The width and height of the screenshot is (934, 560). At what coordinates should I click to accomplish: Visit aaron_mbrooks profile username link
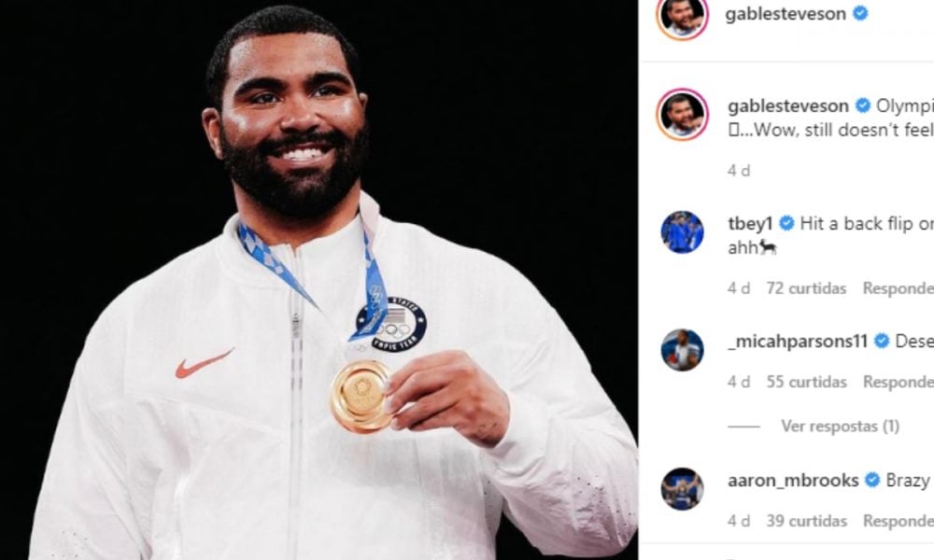(793, 481)
